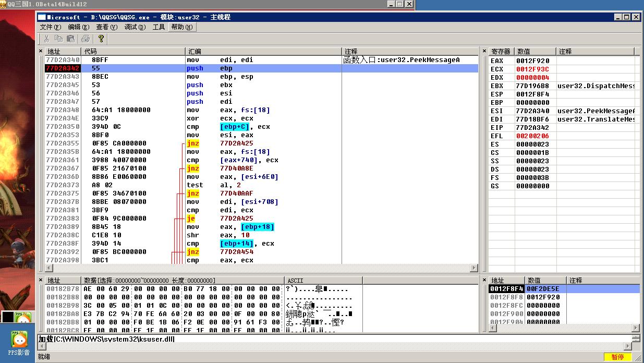The height and width of the screenshot is (363, 644).
Task: Click the 就绪 status bar text
Action: (44, 357)
